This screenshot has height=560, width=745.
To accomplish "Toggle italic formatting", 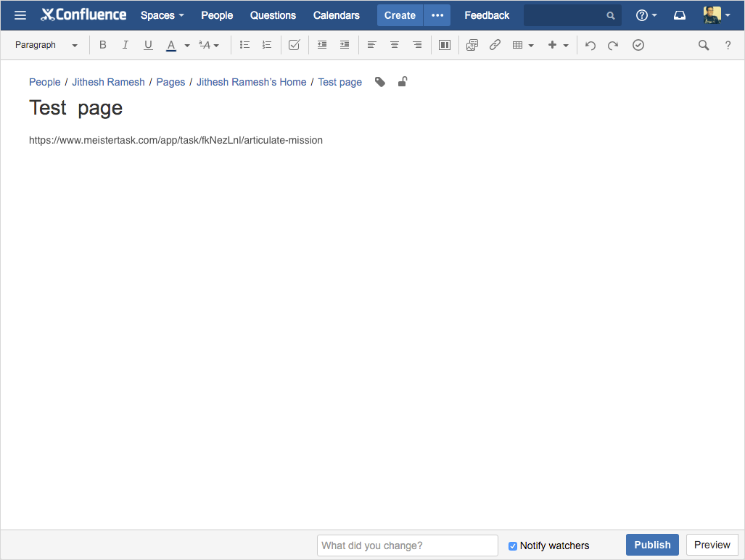I will point(125,45).
